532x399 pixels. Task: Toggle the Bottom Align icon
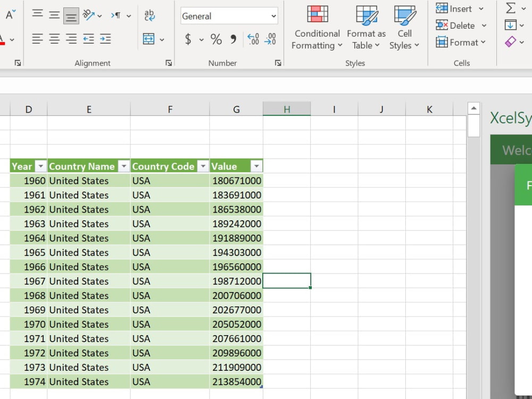tap(71, 16)
